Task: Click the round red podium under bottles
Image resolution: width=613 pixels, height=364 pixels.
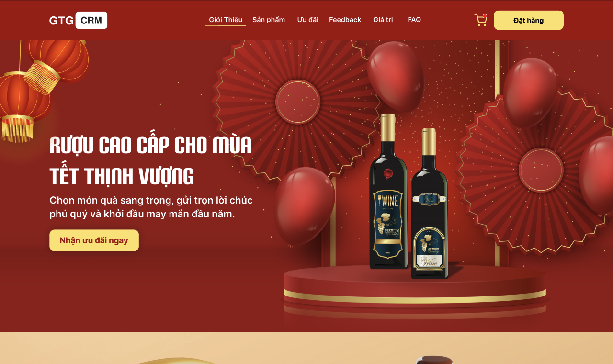Action: coord(415,290)
